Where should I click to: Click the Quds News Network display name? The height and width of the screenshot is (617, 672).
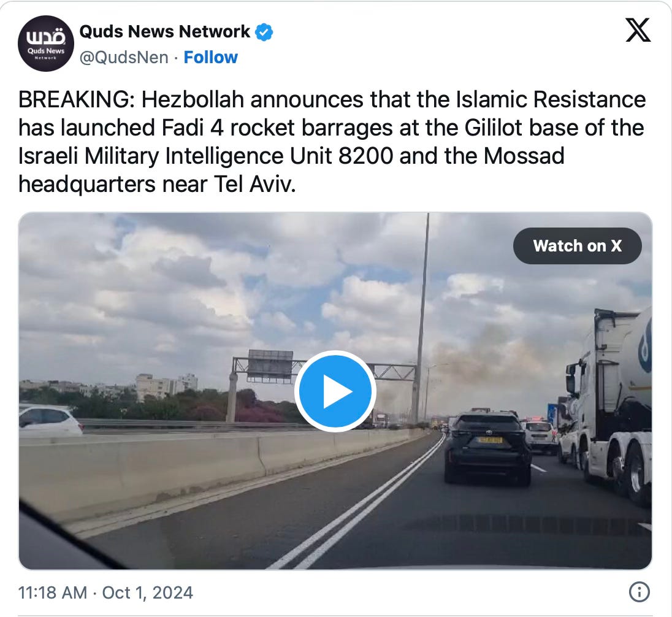tap(164, 31)
